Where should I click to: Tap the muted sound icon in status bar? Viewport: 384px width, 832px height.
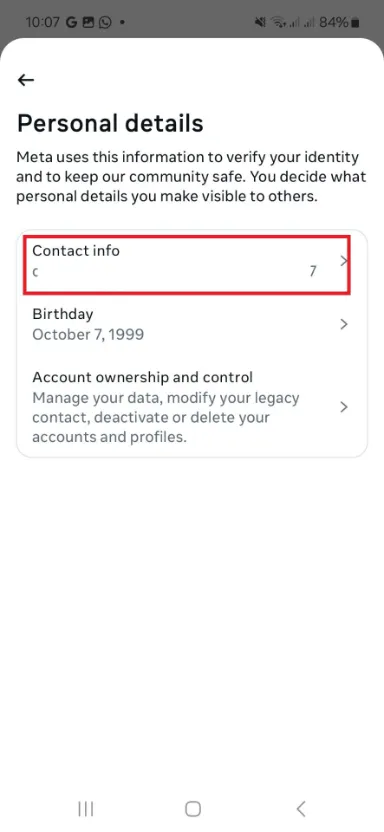coord(260,22)
